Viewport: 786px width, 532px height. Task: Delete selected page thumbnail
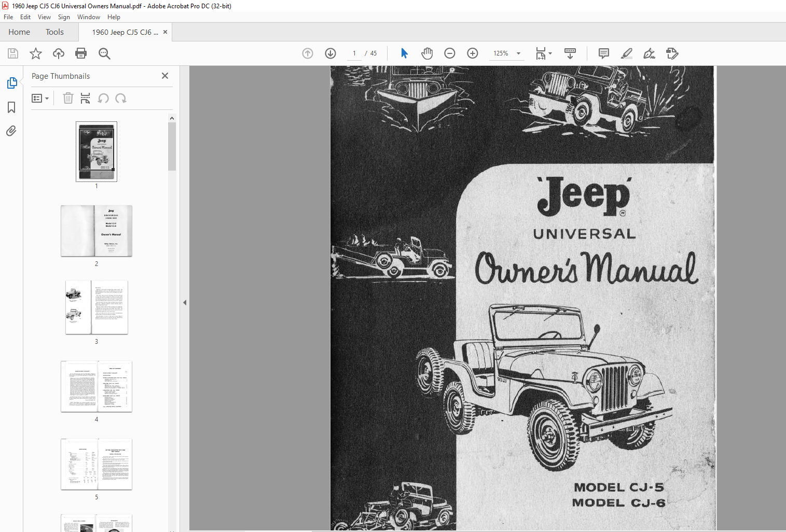tap(68, 99)
